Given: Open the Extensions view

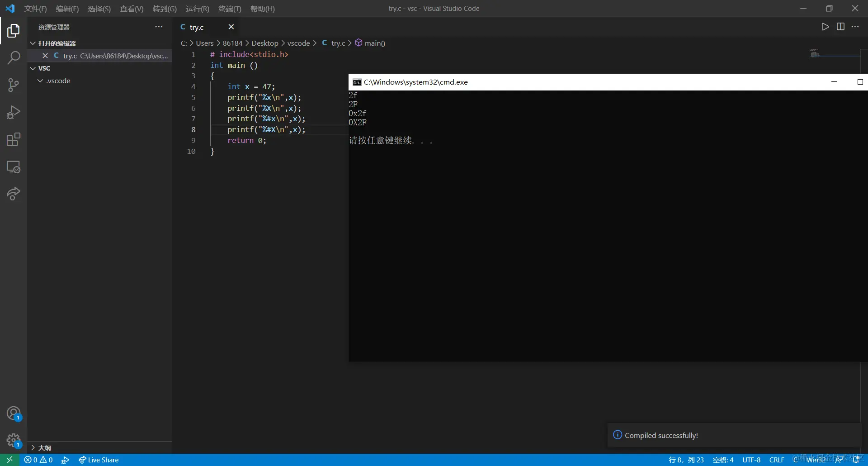Looking at the screenshot, I should click(x=14, y=139).
